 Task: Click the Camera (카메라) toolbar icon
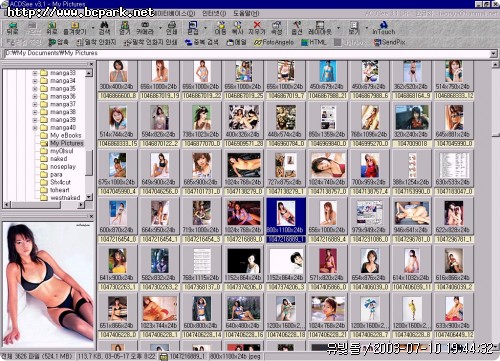[x=145, y=28]
